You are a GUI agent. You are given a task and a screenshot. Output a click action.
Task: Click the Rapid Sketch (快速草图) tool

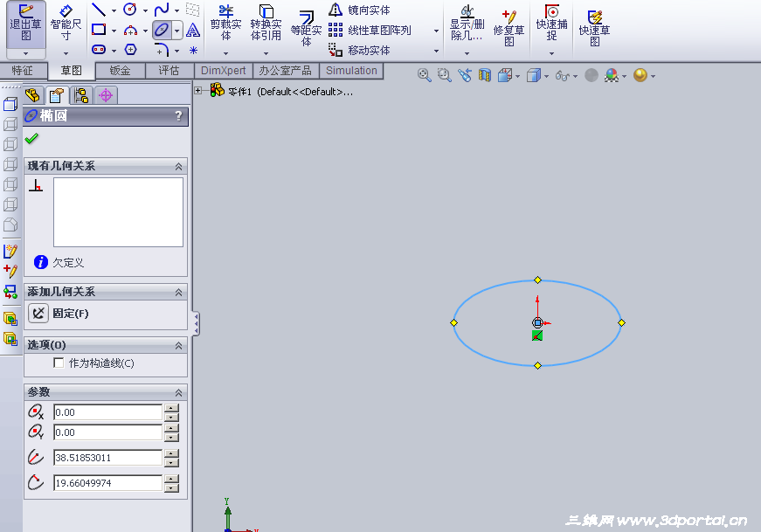594,29
